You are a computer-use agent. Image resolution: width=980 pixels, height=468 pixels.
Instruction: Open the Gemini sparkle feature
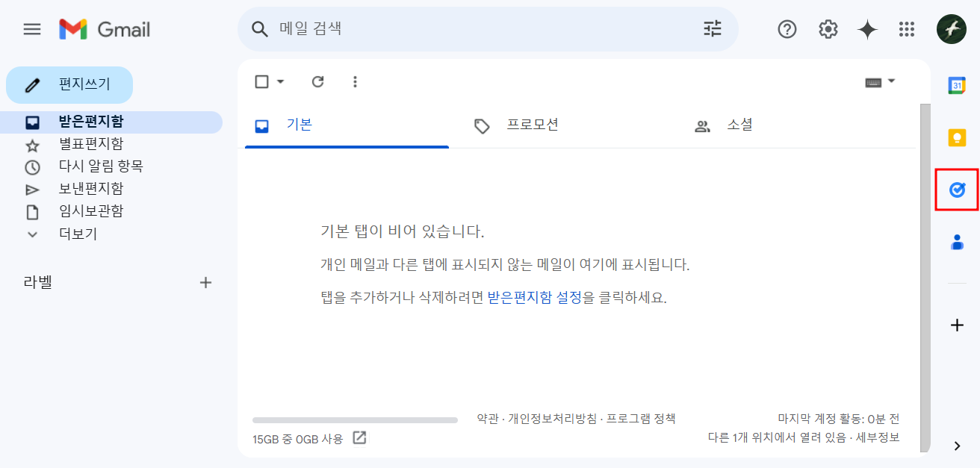[867, 29]
